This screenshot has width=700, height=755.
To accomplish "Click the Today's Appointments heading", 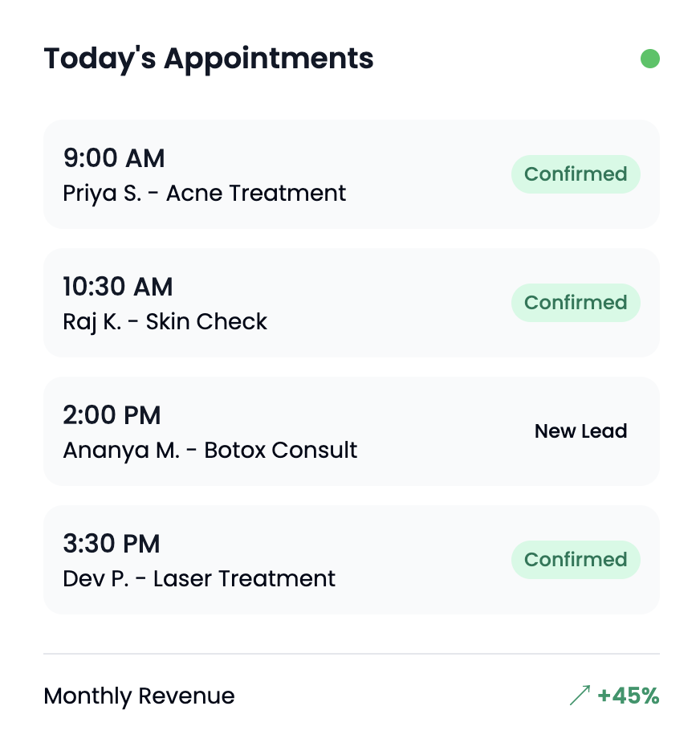I will pyautogui.click(x=209, y=59).
